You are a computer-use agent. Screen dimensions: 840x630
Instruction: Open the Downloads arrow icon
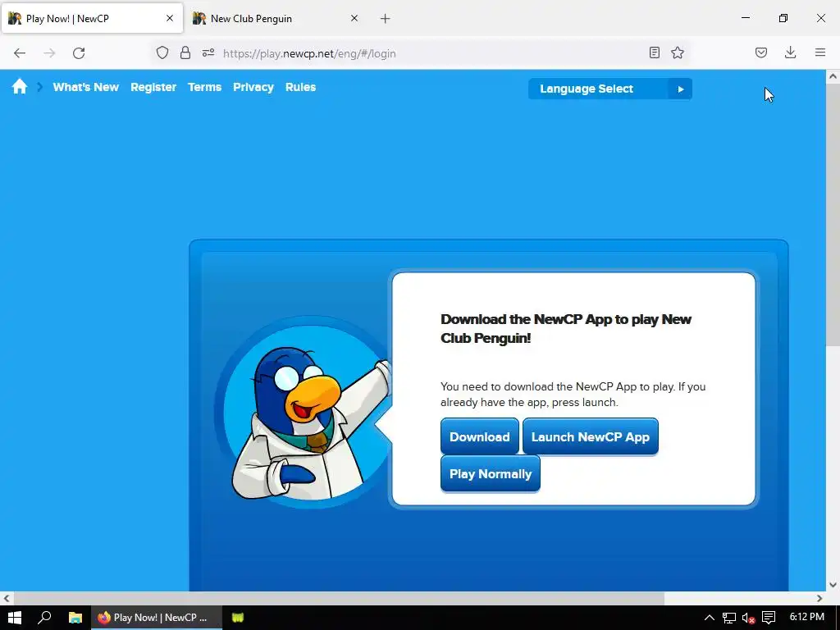click(790, 52)
